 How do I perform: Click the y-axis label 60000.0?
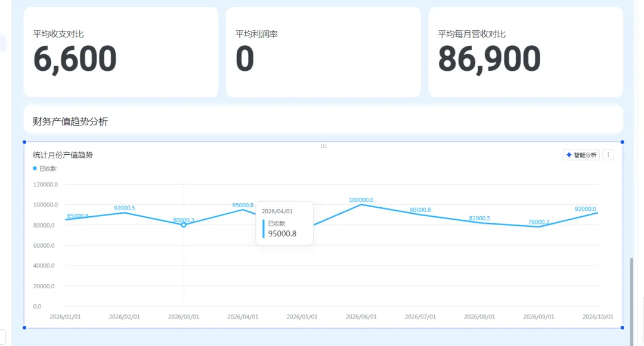click(x=44, y=245)
